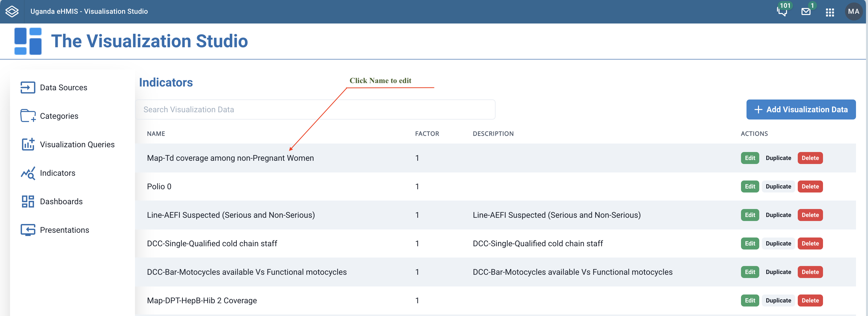Viewport: 868px width, 316px height.
Task: Click the Categories folder icon
Action: point(28,116)
